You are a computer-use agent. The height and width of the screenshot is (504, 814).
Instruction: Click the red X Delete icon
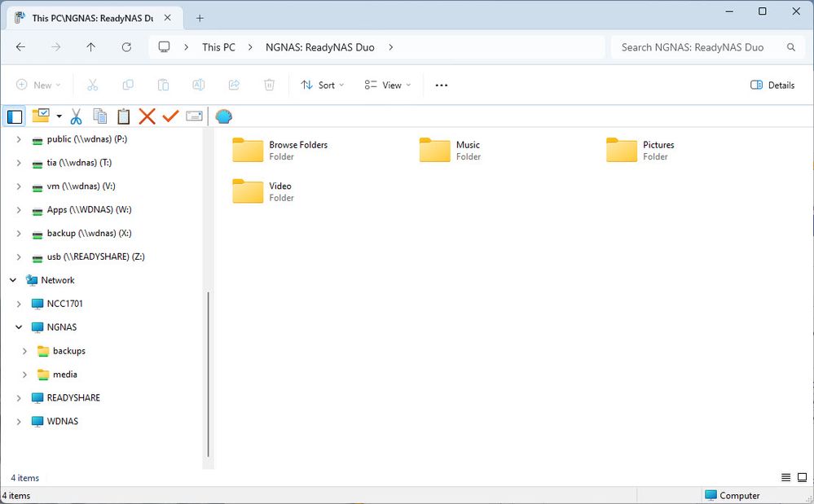point(147,116)
